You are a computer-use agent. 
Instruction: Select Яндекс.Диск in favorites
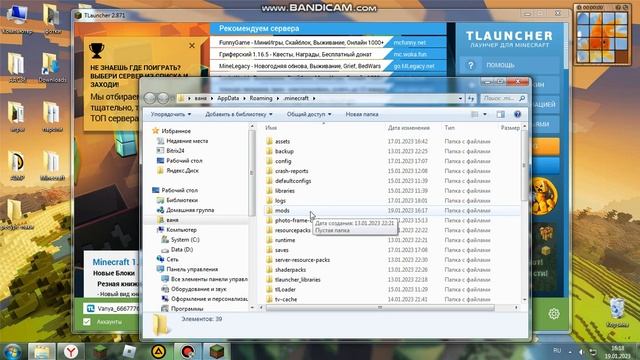pos(182,171)
